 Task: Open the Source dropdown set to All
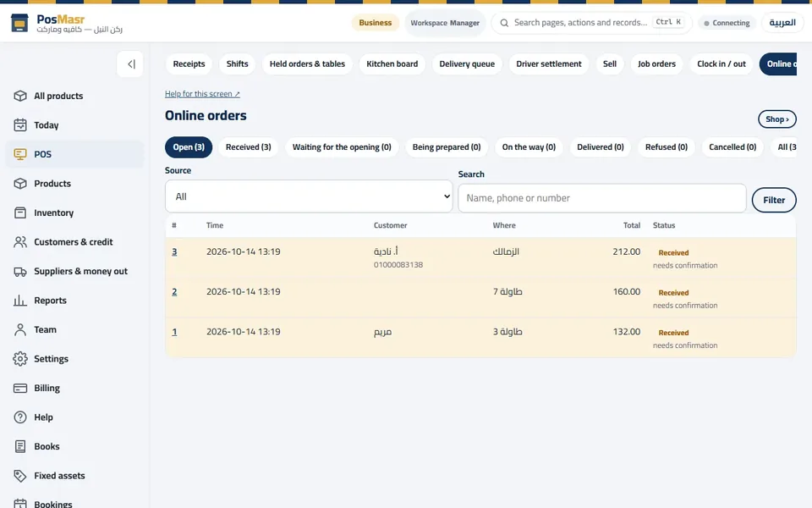click(309, 196)
